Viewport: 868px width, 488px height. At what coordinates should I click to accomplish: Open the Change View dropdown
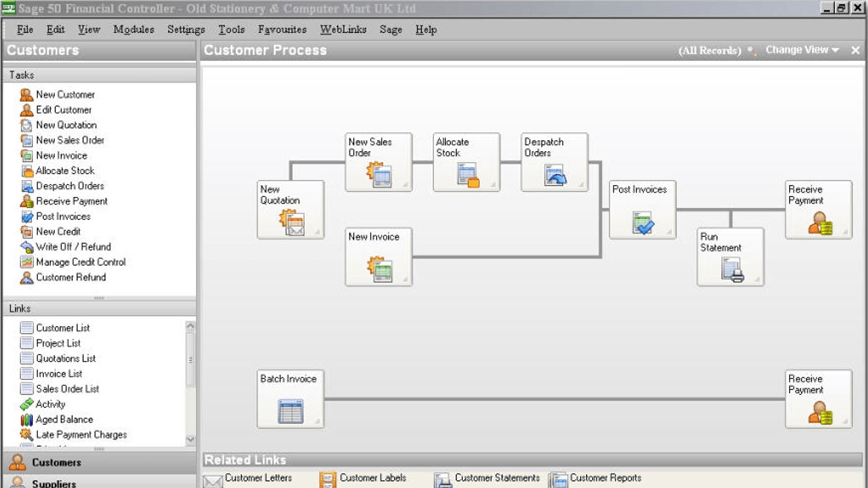tap(802, 50)
